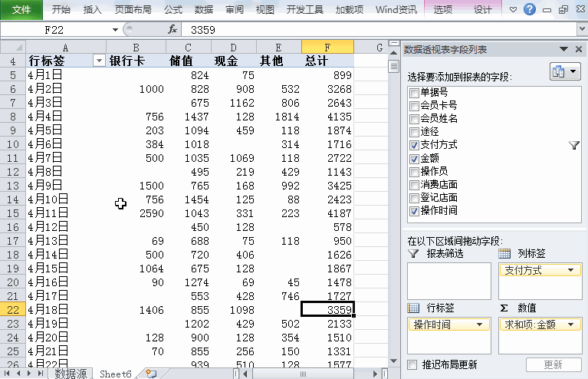
Task: Click the horizontal scrollbar right arrow
Action: coord(375,374)
